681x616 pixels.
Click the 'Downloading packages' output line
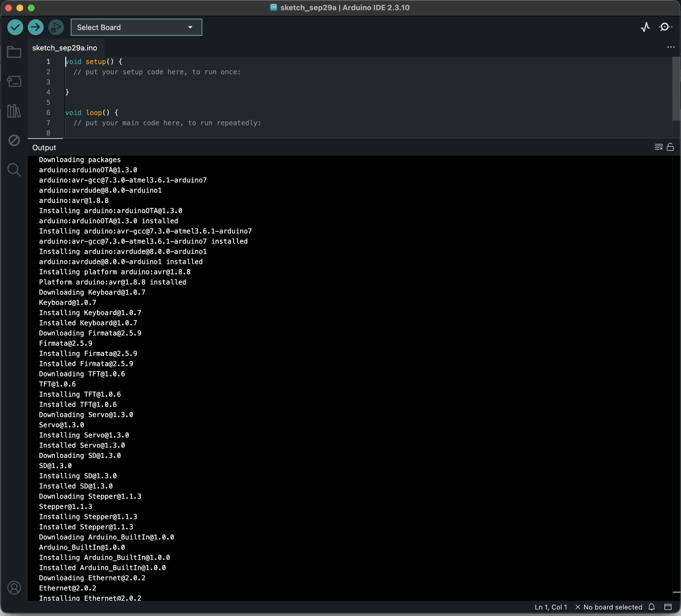point(80,160)
